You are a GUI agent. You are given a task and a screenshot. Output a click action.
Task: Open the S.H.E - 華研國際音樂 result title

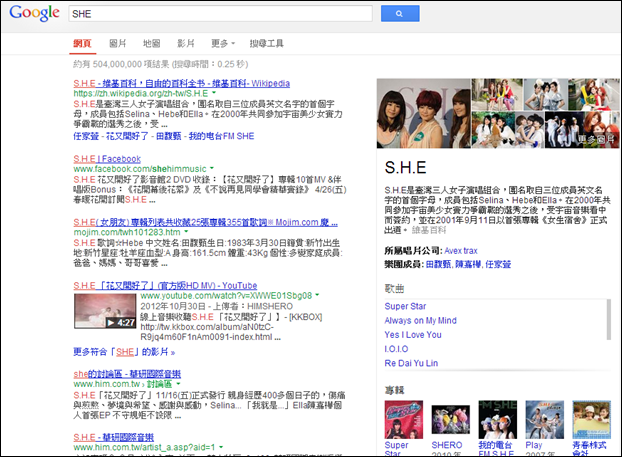click(x=113, y=437)
